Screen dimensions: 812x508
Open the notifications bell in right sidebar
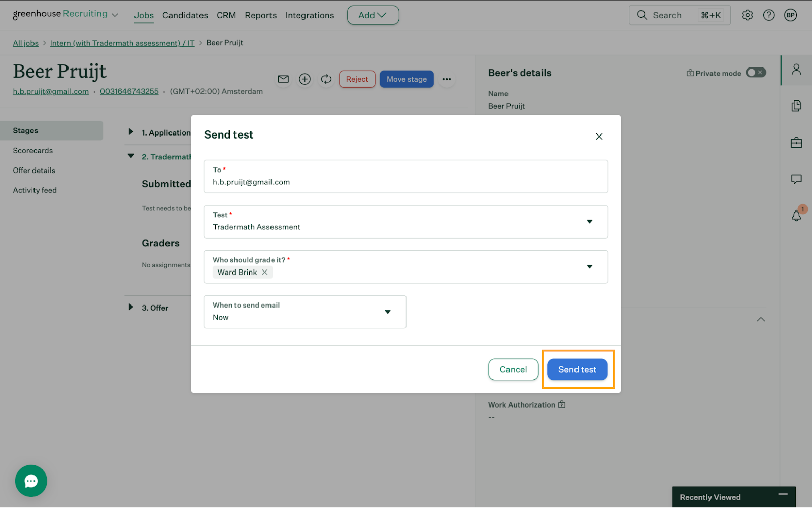click(x=796, y=216)
